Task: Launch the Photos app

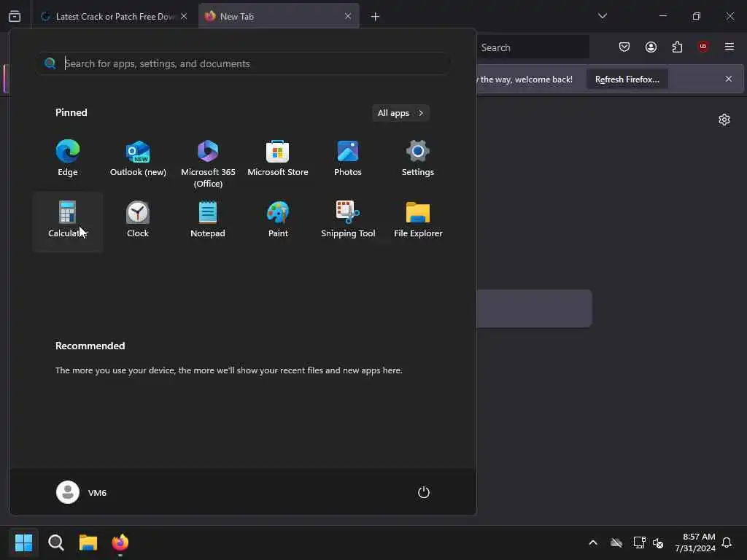Action: coord(348,159)
